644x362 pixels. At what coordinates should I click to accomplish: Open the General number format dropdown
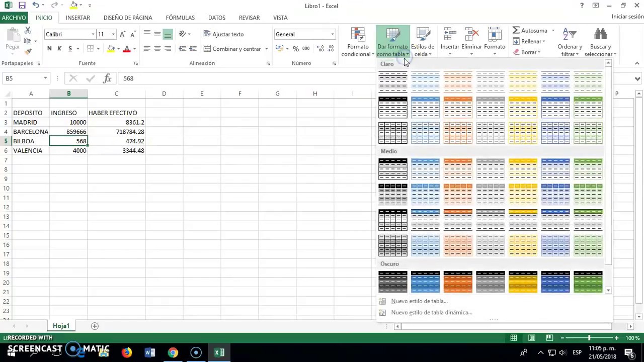point(332,34)
